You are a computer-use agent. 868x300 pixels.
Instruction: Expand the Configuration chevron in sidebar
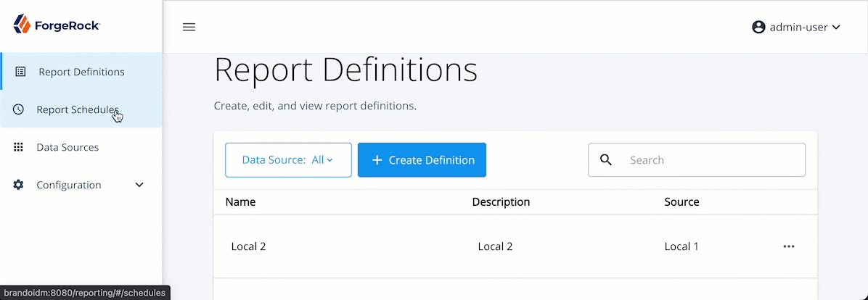point(139,185)
